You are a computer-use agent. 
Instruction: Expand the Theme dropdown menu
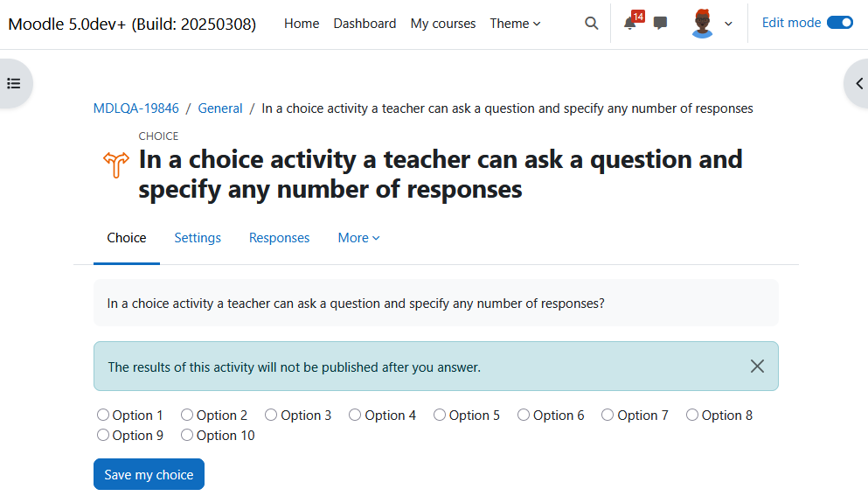click(515, 24)
